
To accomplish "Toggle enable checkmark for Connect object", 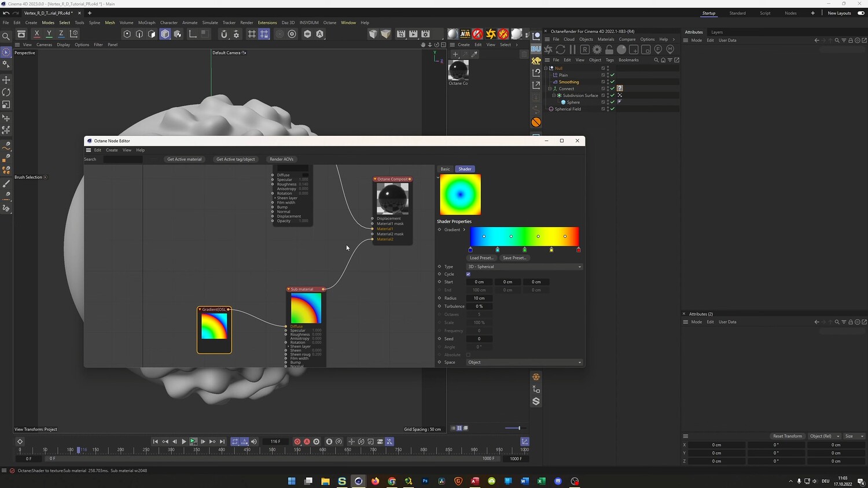I will pos(612,88).
